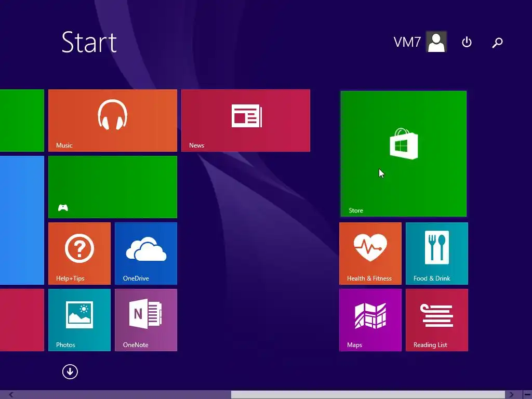Click the scrollbar left arrow
532x399 pixels.
(11, 395)
